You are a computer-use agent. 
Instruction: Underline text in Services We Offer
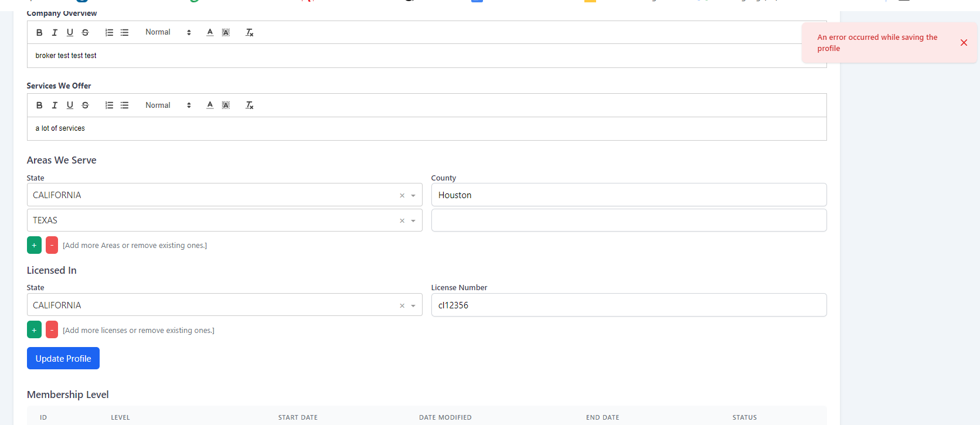[70, 106]
